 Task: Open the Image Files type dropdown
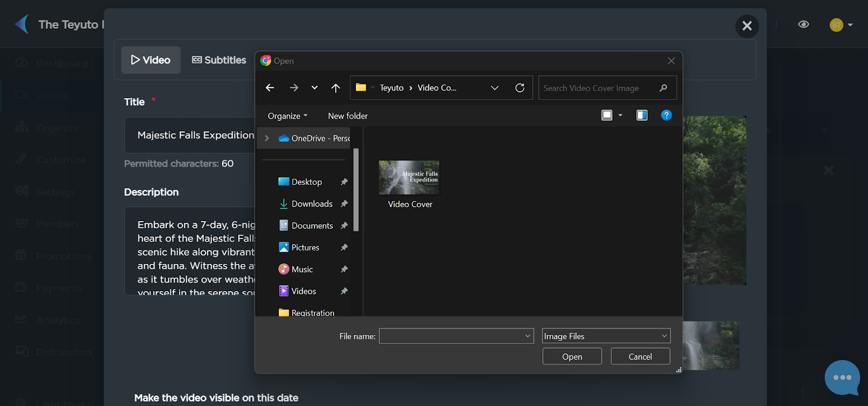point(606,336)
